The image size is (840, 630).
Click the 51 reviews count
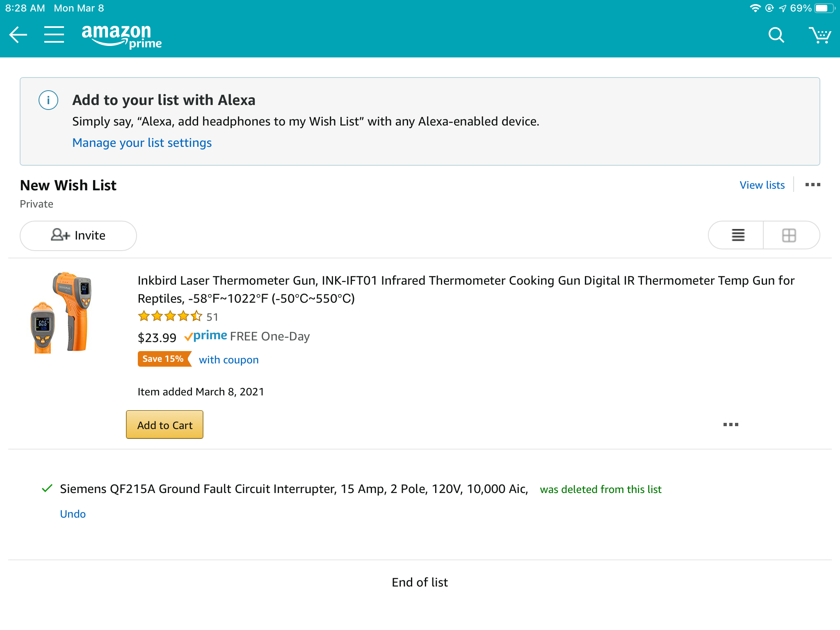[x=212, y=317]
